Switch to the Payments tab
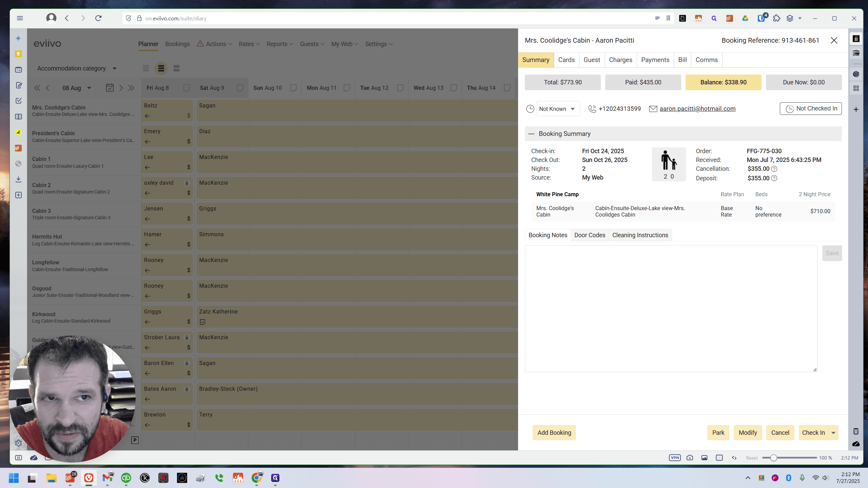Viewport: 868px width, 488px height. point(655,60)
